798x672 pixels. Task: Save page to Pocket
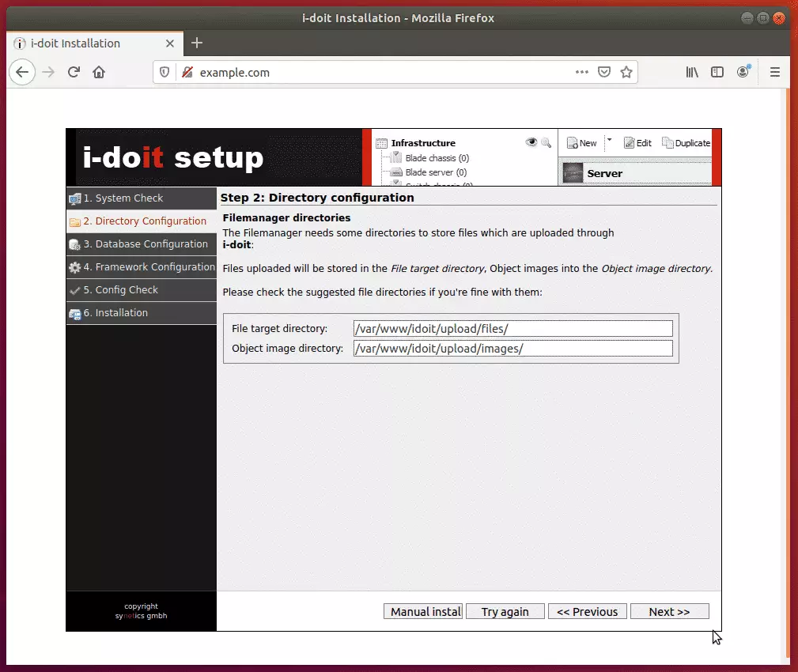click(604, 72)
